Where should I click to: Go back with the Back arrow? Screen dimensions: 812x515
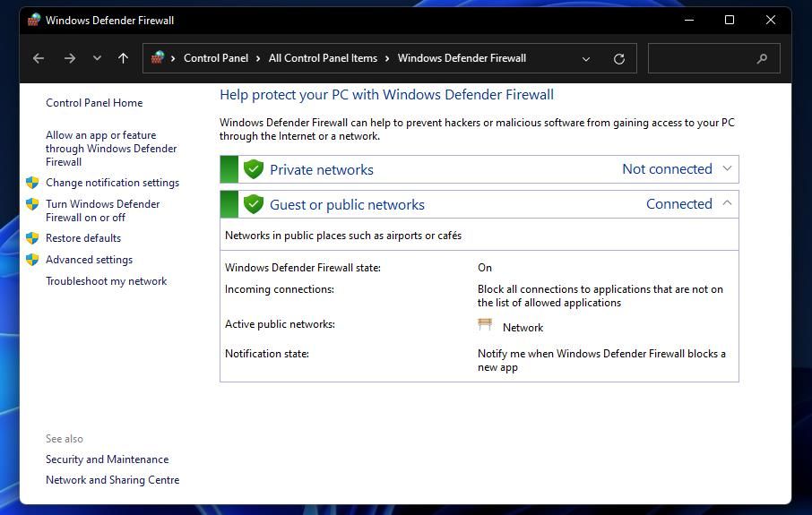[x=39, y=58]
